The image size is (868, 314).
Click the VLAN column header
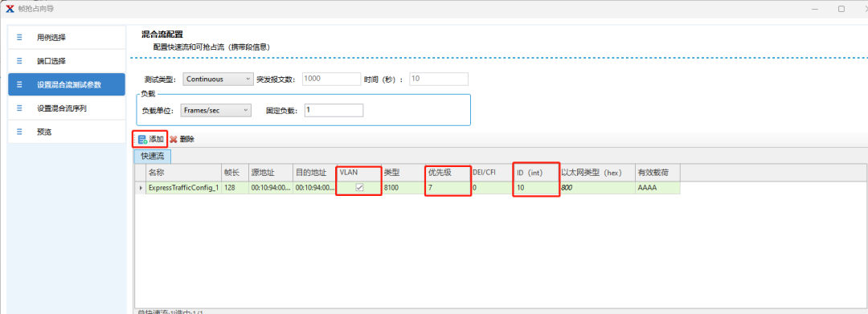click(358, 173)
